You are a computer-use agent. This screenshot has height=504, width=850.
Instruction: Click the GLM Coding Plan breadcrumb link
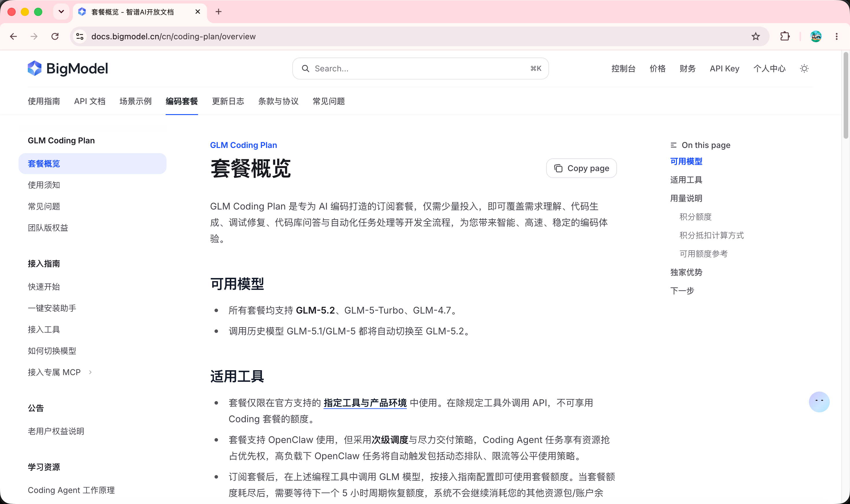(244, 145)
